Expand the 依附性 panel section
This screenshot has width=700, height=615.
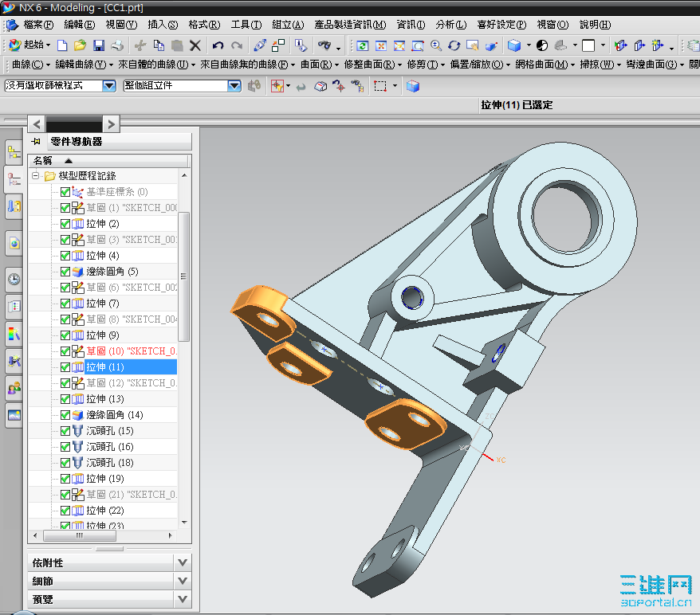[183, 562]
